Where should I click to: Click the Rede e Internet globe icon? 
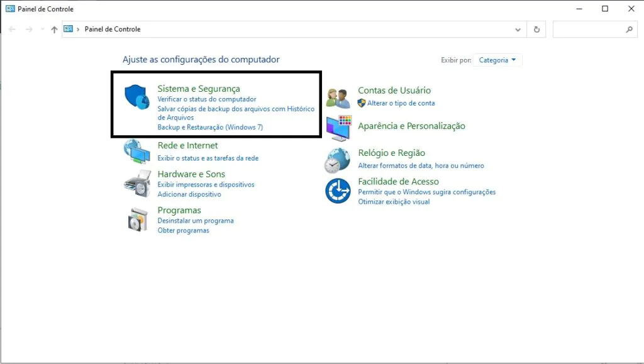click(x=136, y=152)
